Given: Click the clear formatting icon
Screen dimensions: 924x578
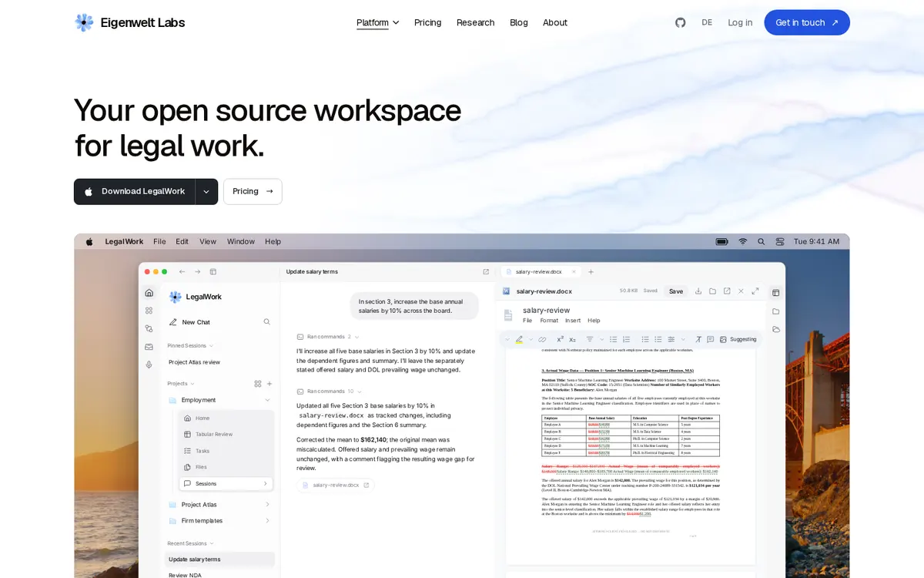Looking at the screenshot, I should tap(698, 339).
